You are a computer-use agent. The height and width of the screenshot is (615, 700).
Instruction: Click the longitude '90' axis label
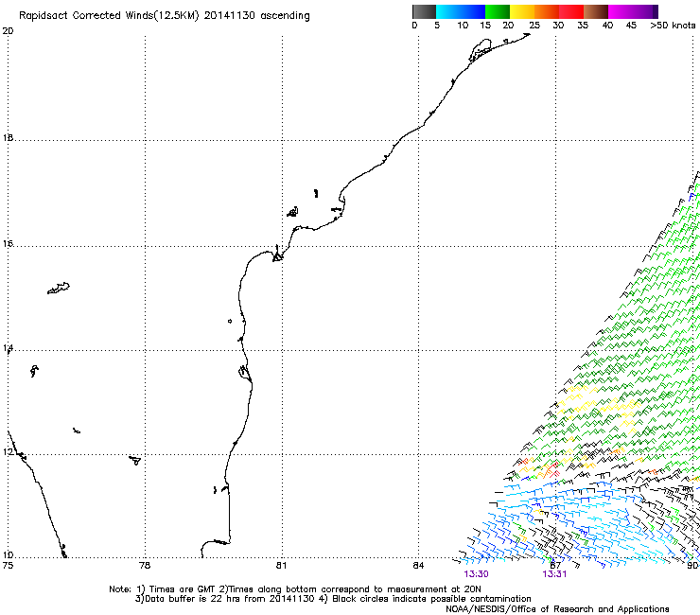click(692, 566)
